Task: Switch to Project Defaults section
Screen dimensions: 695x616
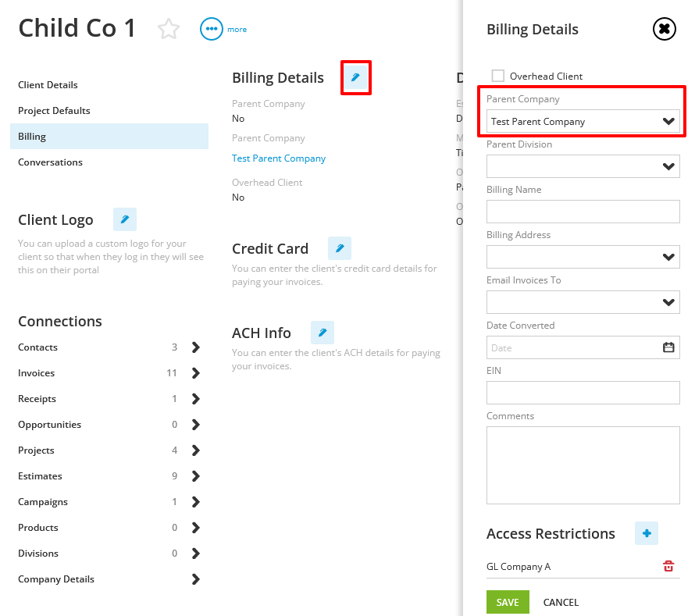Action: click(x=54, y=110)
